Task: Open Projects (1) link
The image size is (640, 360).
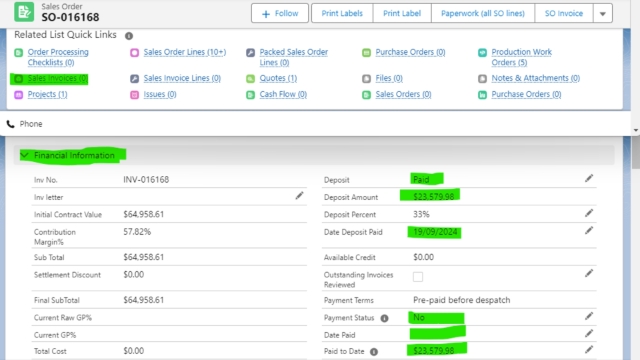Action: coord(47,95)
